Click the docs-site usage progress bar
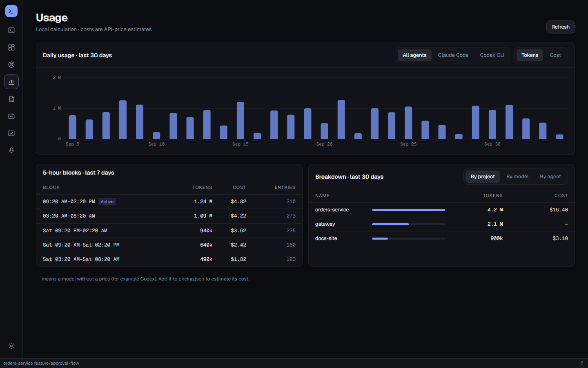Image resolution: width=588 pixels, height=368 pixels. [x=408, y=238]
